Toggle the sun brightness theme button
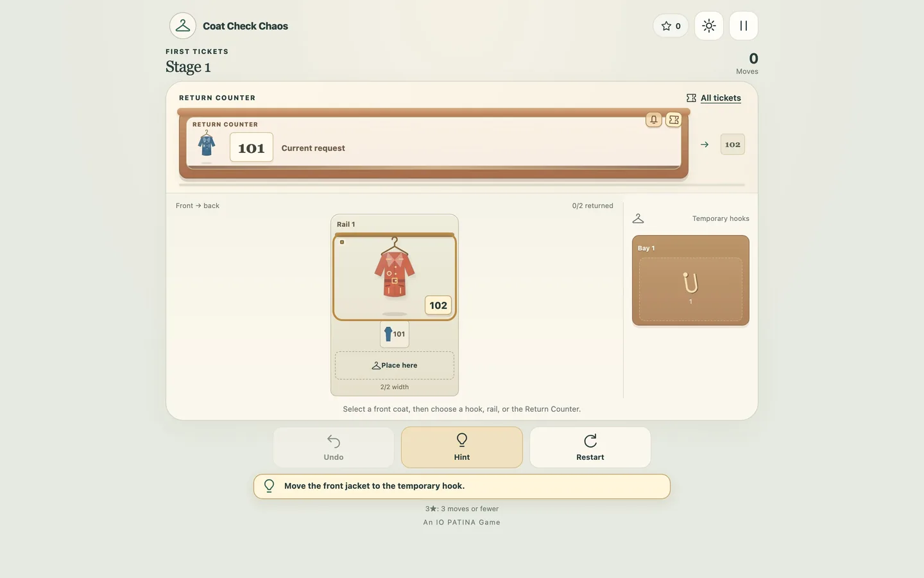The image size is (924, 578). [709, 26]
